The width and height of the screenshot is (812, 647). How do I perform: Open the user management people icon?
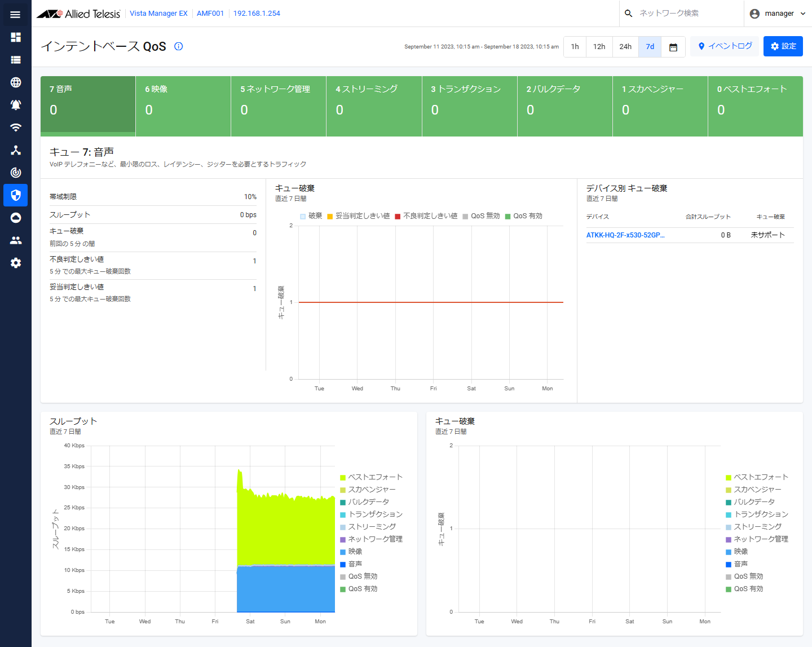tap(16, 240)
